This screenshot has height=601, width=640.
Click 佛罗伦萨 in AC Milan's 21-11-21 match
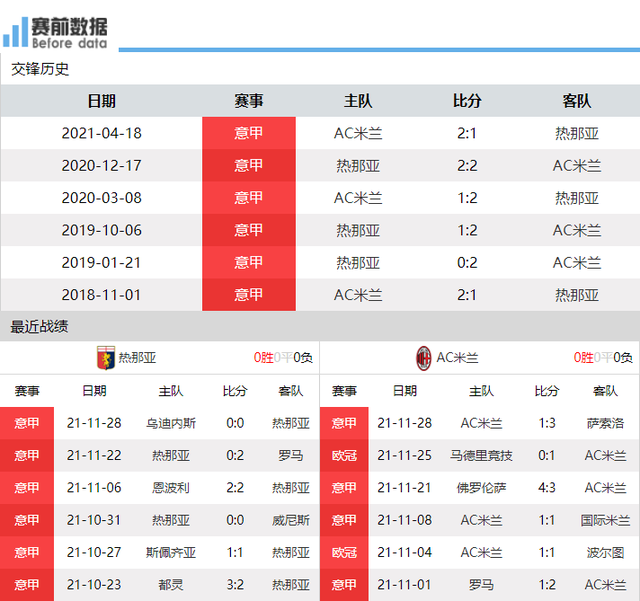click(x=481, y=487)
